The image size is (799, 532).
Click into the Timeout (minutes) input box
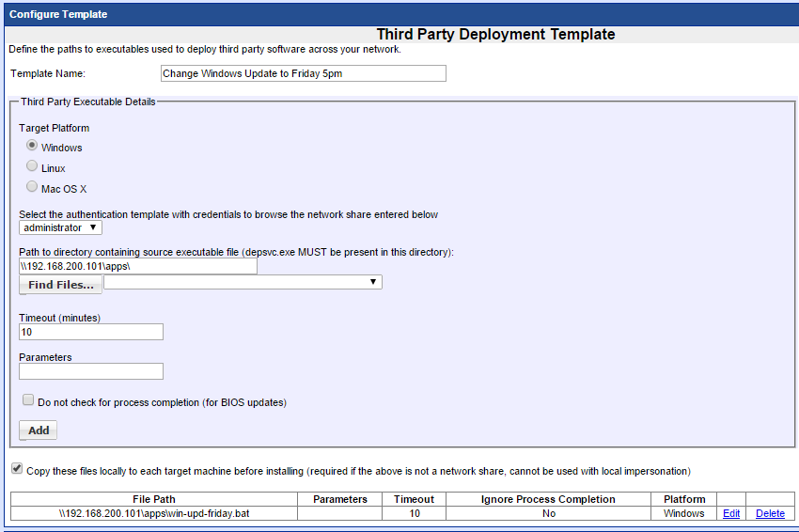pos(91,332)
